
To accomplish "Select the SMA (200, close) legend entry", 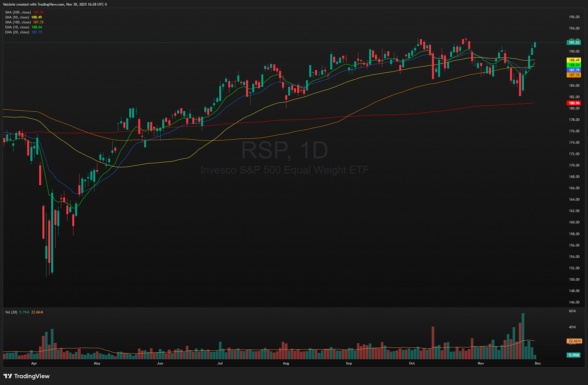I will pos(24,13).
